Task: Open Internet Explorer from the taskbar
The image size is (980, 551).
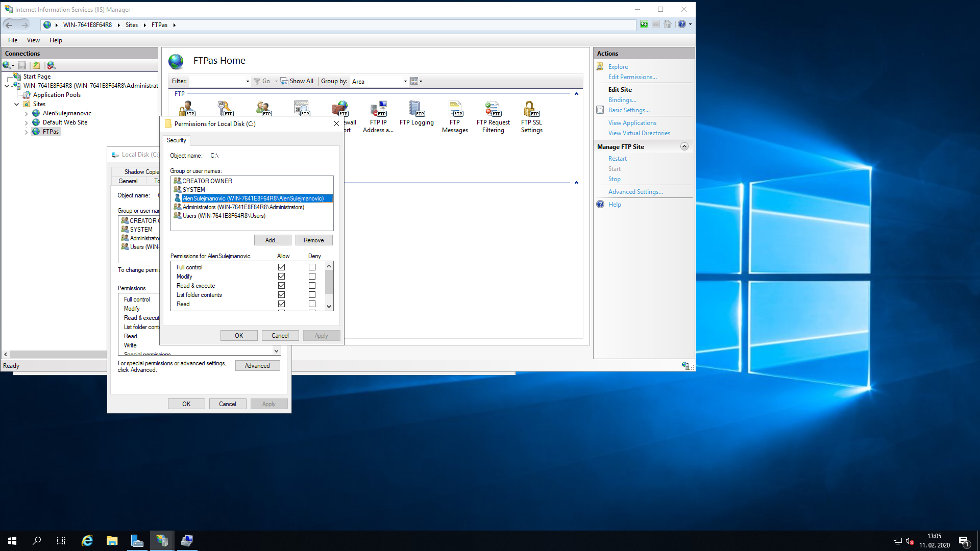Action: (87, 541)
